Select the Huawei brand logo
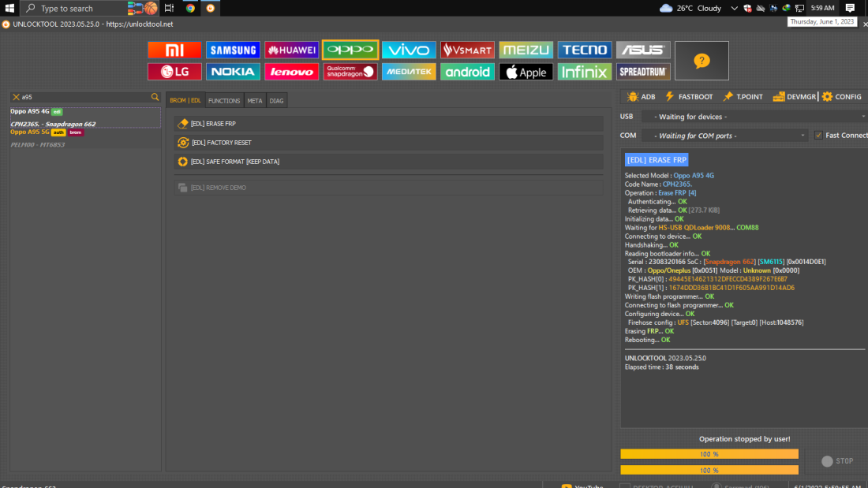 click(292, 50)
